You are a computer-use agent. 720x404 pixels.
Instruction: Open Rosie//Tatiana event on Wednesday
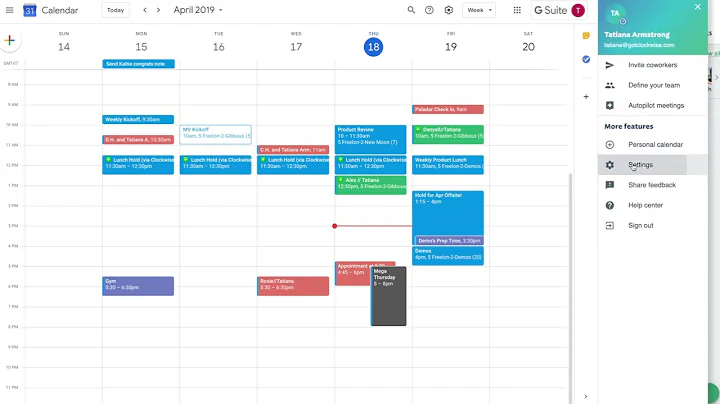pos(293,286)
